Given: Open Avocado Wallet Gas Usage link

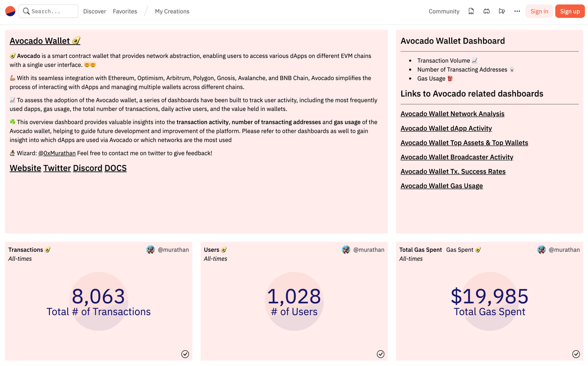Looking at the screenshot, I should (x=441, y=186).
